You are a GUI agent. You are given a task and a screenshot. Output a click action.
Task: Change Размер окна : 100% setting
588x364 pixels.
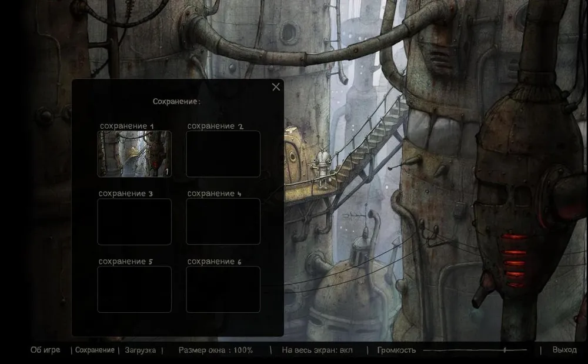216,350
